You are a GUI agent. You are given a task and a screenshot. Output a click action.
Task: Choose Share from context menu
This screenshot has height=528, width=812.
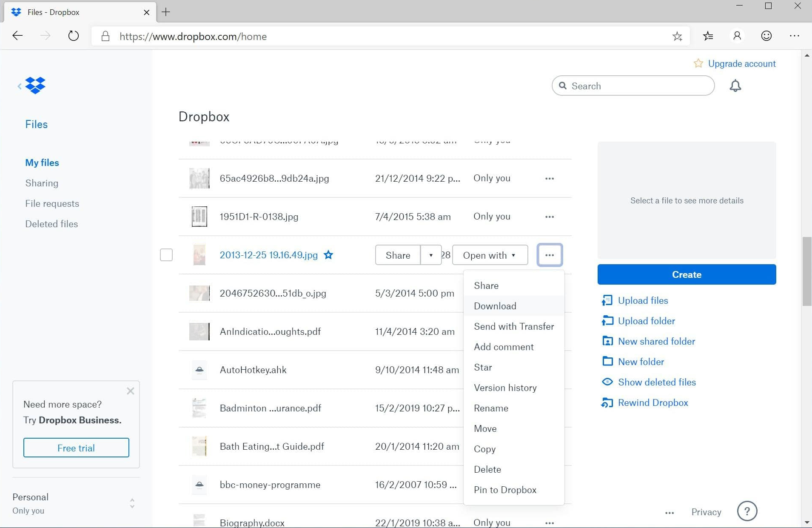point(514,285)
